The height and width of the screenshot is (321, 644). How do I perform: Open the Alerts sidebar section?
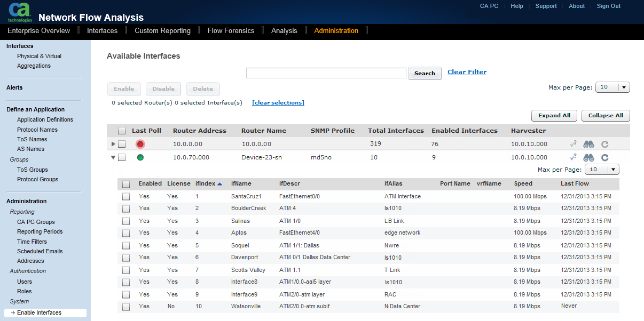tap(14, 87)
